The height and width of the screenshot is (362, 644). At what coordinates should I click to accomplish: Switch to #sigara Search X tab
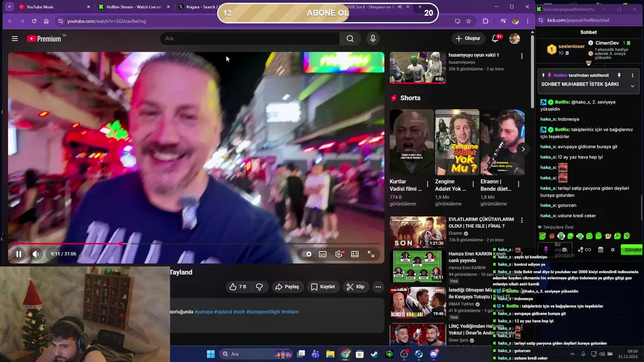[x=200, y=7]
